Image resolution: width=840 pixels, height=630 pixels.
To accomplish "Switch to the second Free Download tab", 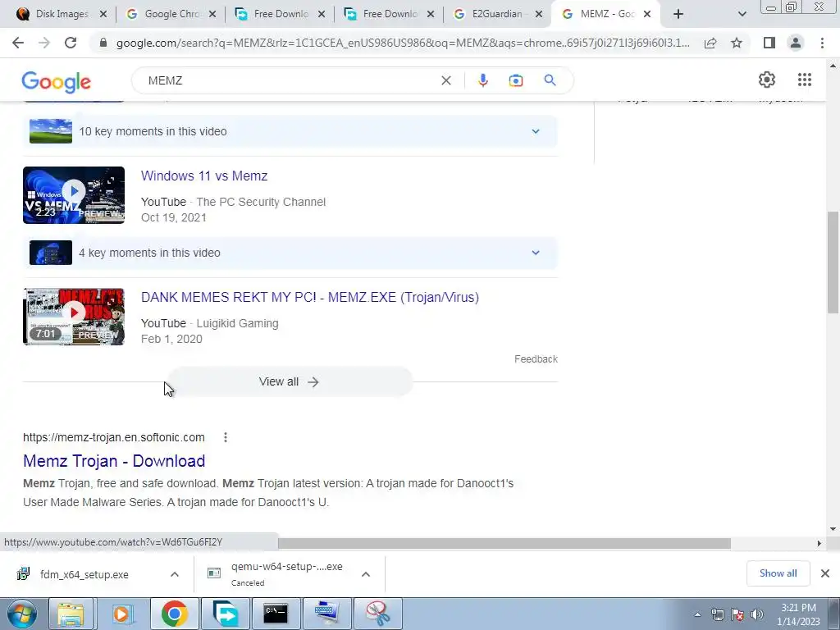I will (389, 14).
